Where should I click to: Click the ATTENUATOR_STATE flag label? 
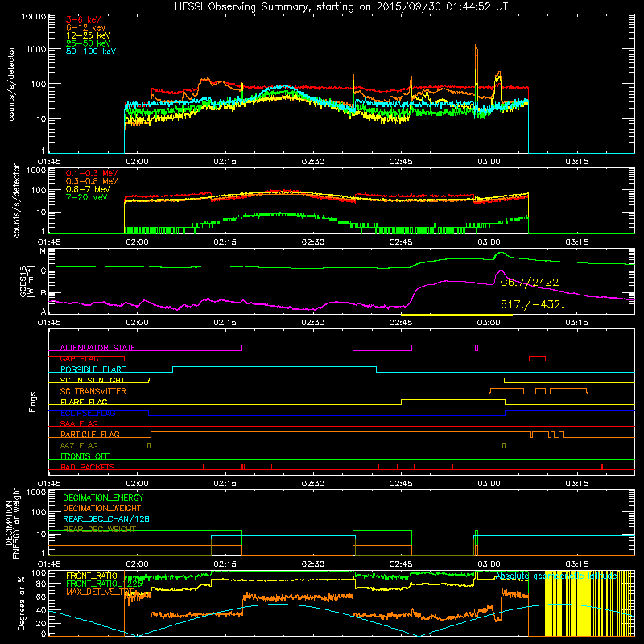coord(97,348)
